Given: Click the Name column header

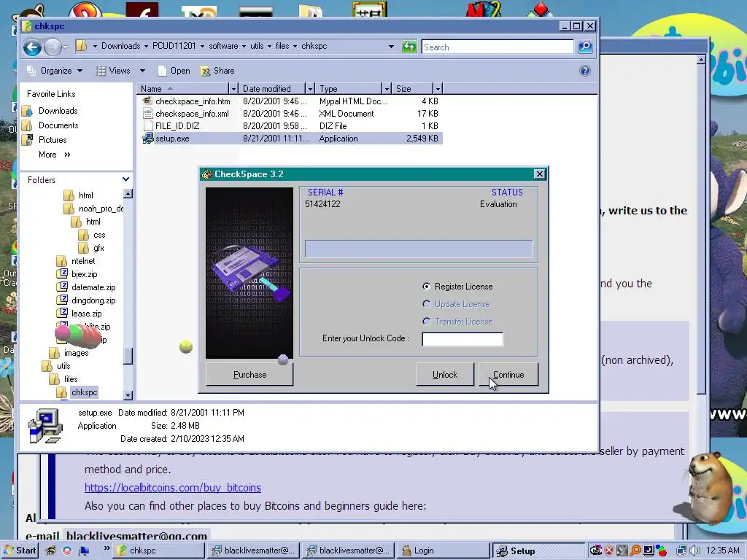Looking at the screenshot, I should coord(183,88).
